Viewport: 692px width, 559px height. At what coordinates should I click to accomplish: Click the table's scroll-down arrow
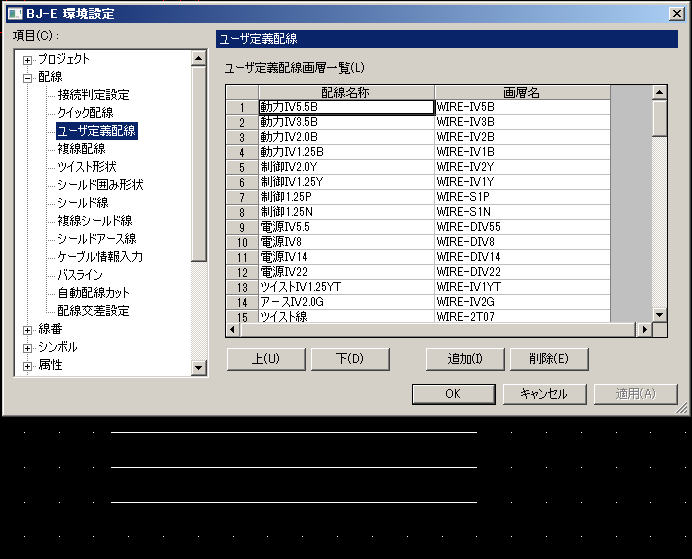coord(659,315)
